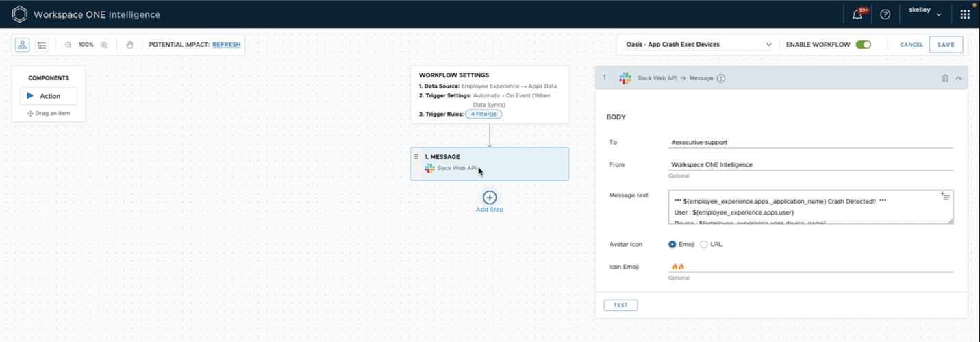Image resolution: width=980 pixels, height=342 pixels.
Task: Select the Emoji avatar icon option
Action: click(x=673, y=245)
